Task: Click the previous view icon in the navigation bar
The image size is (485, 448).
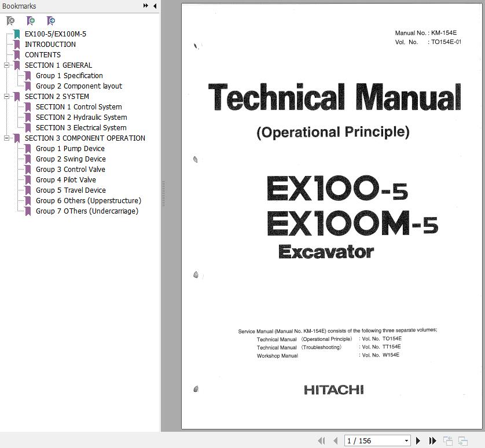Action: pyautogui.click(x=447, y=441)
